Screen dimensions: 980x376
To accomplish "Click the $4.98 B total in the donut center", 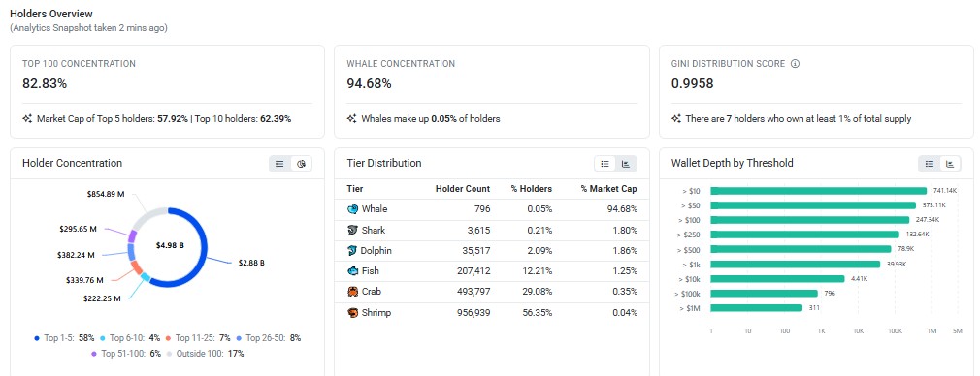I will [170, 245].
